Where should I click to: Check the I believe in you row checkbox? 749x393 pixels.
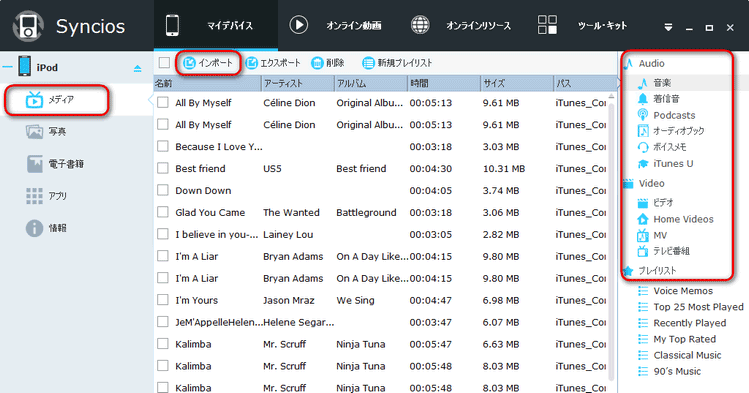163,234
